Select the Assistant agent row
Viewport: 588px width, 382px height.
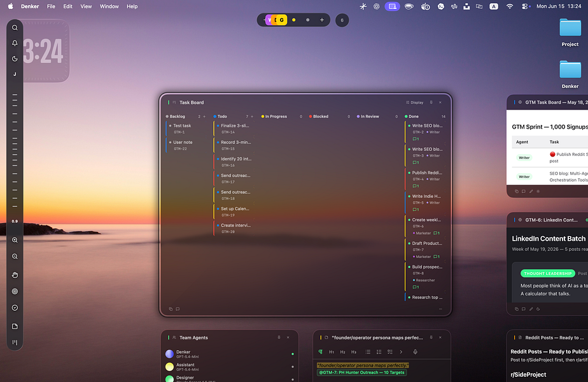(x=229, y=367)
